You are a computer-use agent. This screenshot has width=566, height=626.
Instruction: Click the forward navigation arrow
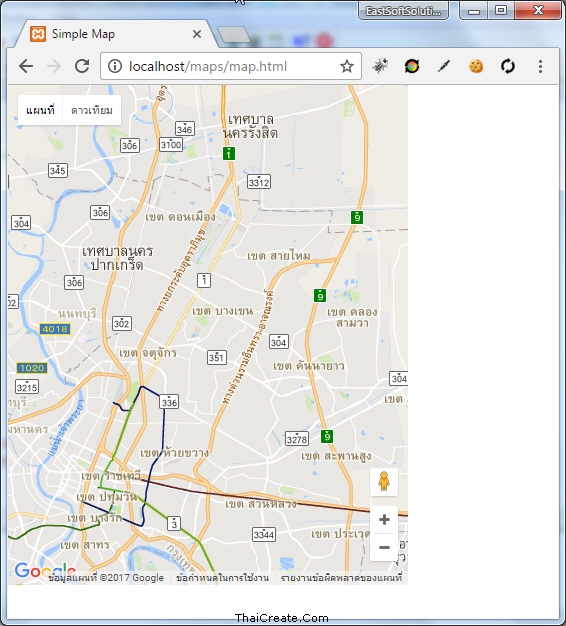coord(54,66)
